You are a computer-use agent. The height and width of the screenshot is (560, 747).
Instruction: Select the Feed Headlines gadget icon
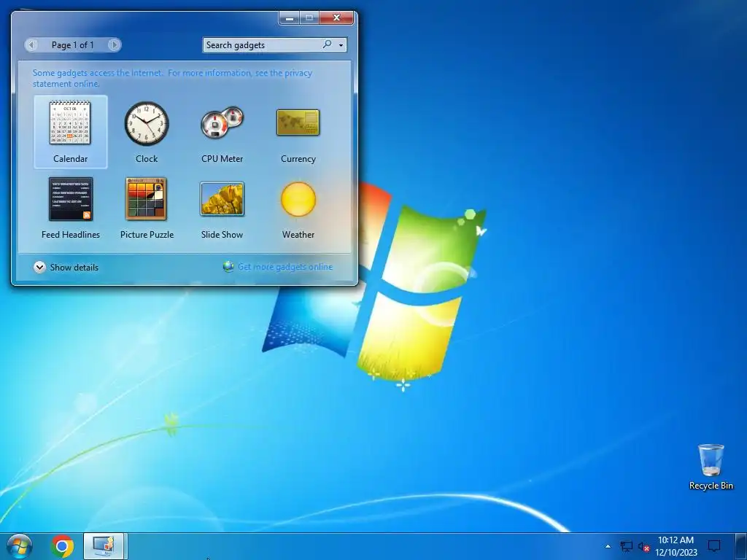coord(71,199)
